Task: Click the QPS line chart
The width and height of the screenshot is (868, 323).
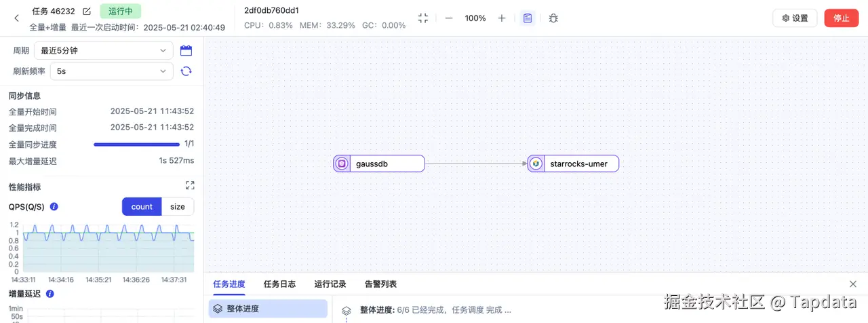Action: click(108, 248)
